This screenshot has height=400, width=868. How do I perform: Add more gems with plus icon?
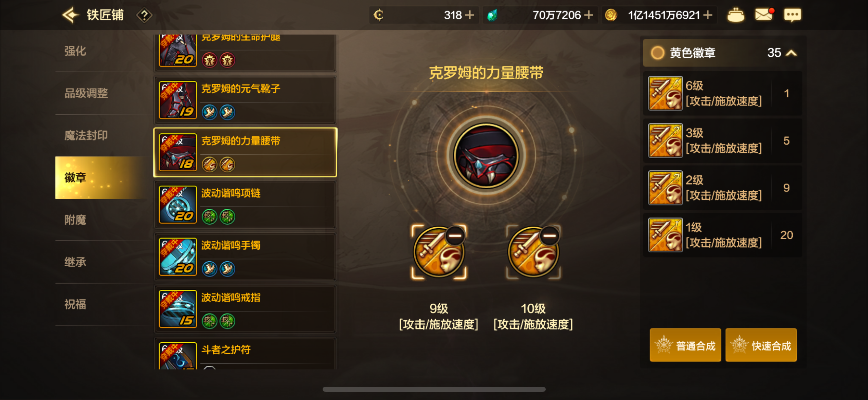point(589,15)
